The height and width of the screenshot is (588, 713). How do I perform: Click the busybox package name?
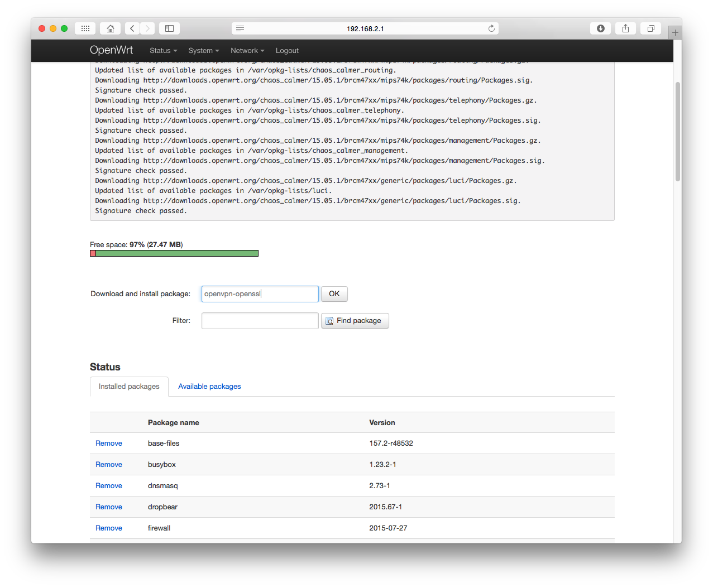coord(162,465)
